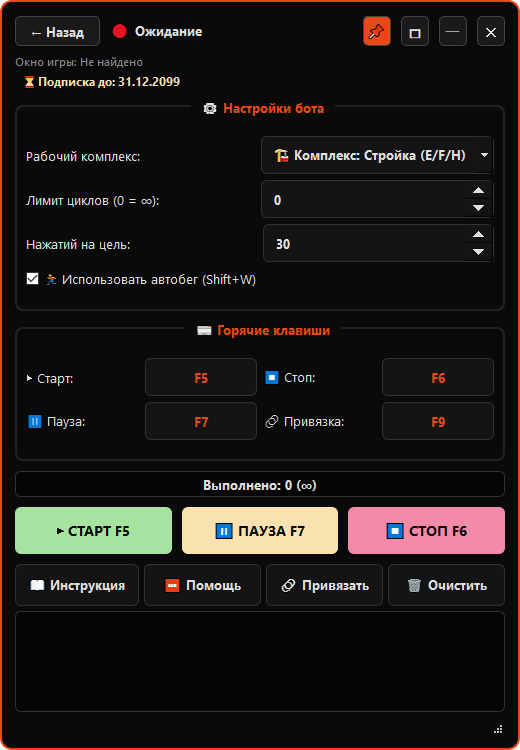Click the gear icon beside Настройки бота

210,109
